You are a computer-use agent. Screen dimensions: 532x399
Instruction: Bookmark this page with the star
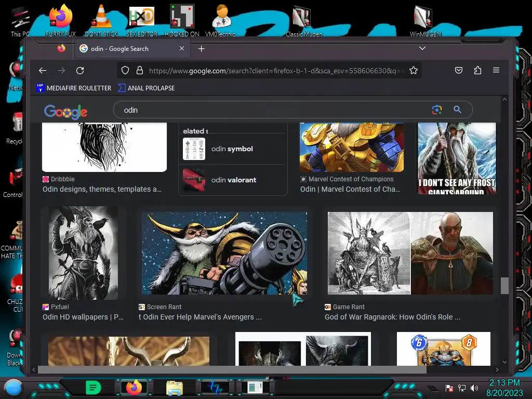(413, 71)
